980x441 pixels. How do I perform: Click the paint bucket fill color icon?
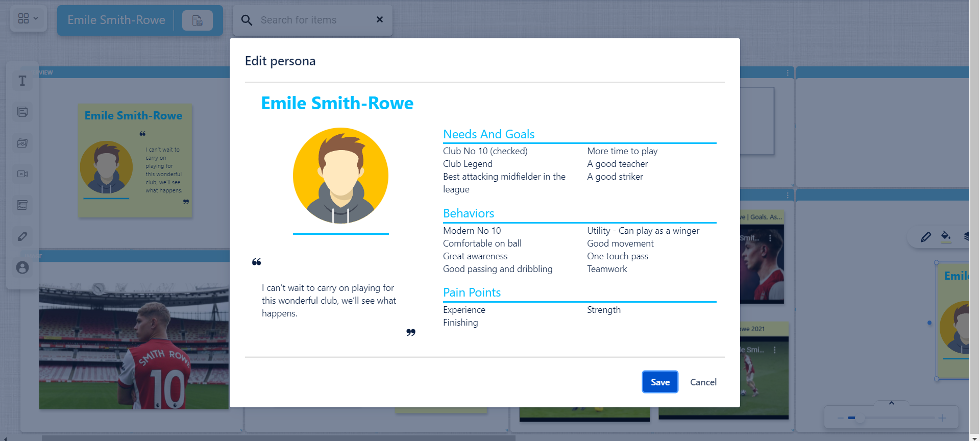pos(946,236)
